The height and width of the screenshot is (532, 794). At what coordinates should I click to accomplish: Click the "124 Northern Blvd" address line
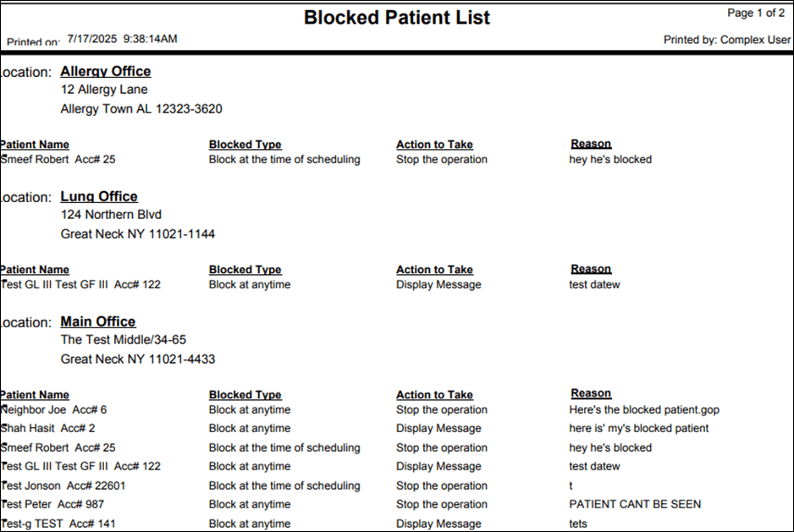[111, 215]
